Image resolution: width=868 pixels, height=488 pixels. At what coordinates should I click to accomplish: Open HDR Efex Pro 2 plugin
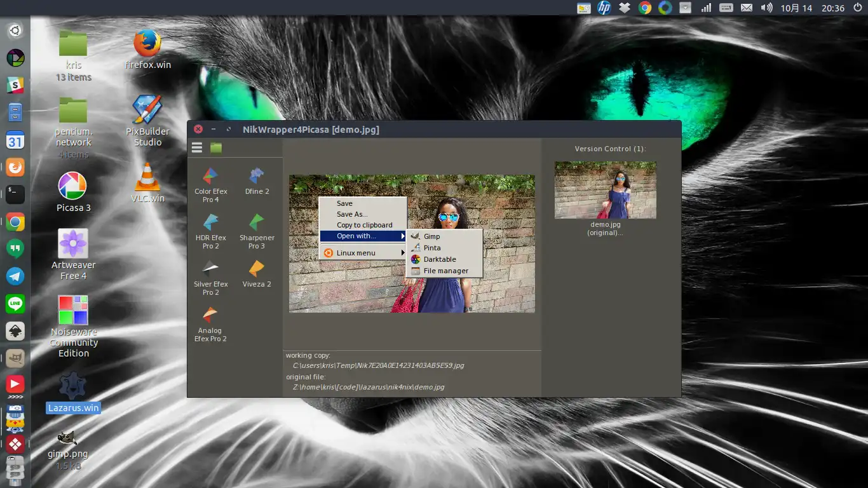pyautogui.click(x=210, y=231)
